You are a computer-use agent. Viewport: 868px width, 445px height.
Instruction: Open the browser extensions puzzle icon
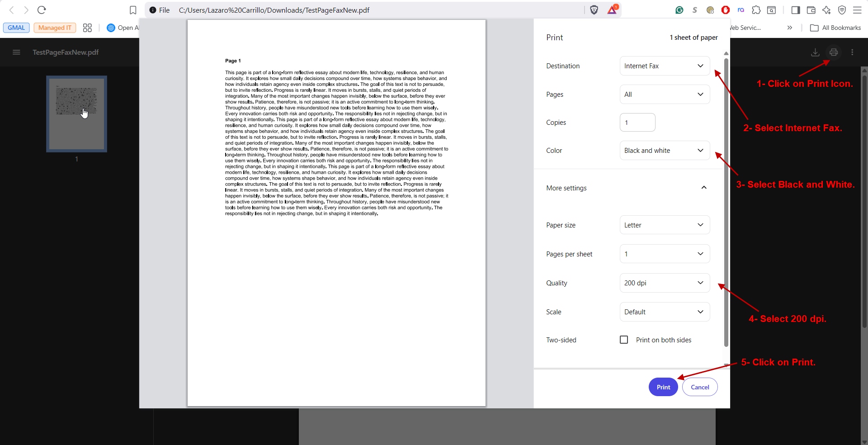(756, 10)
